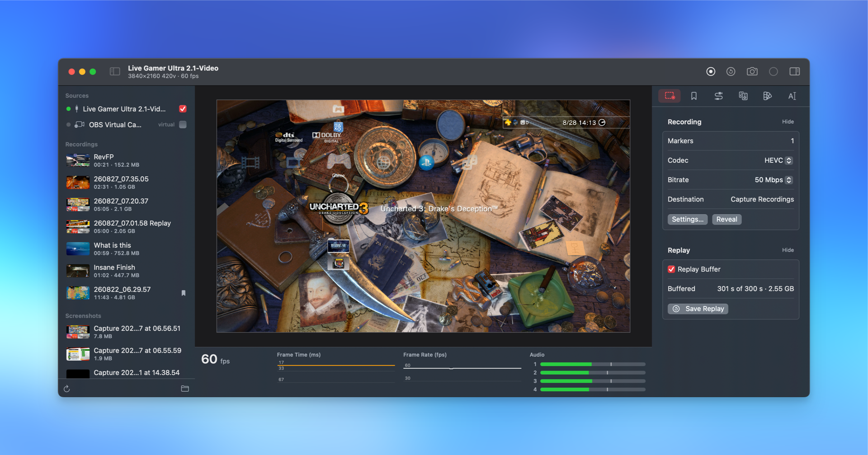Open the color swatches tab
This screenshot has width=868, height=455.
768,96
